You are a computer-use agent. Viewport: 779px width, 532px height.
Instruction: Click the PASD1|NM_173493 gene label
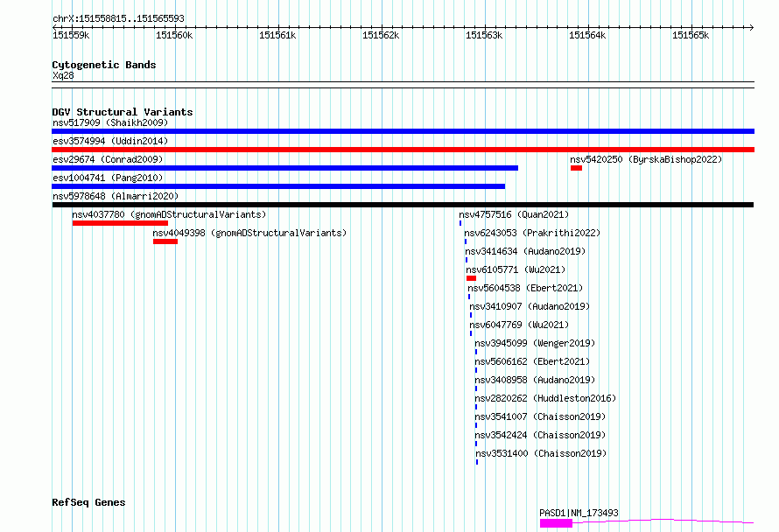point(579,513)
